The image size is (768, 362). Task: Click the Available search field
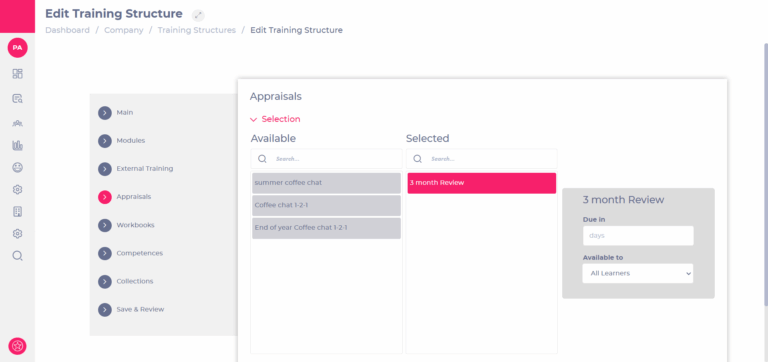(x=326, y=159)
